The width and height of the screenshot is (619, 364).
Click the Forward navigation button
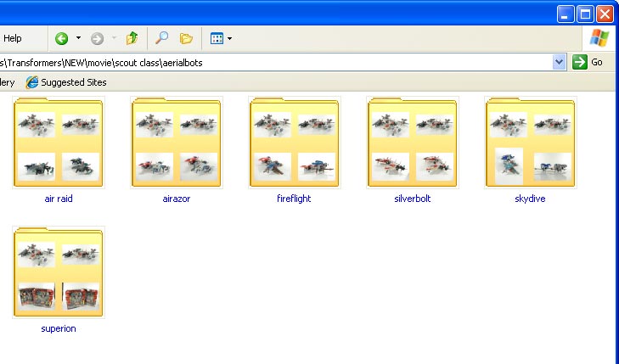point(97,38)
